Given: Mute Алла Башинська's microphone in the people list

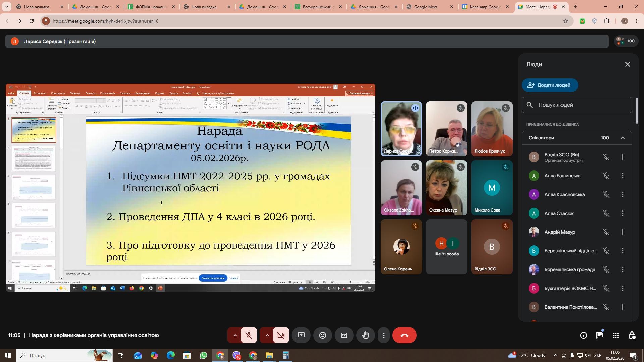Looking at the screenshot, I should click(606, 176).
